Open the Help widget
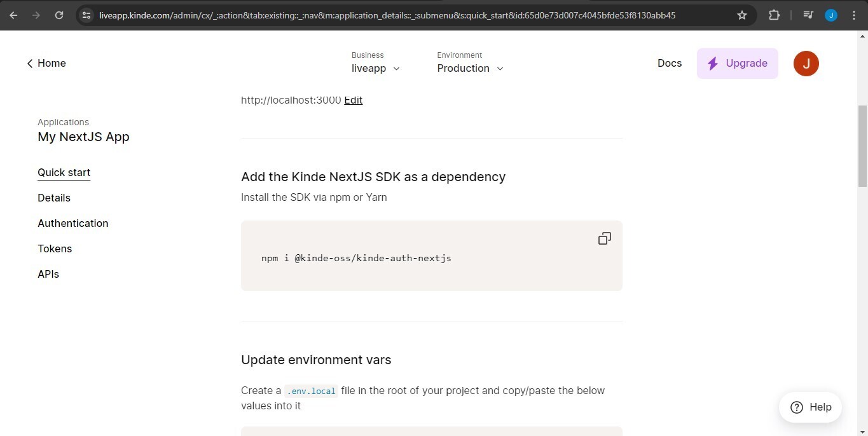Viewport: 868px width, 436px height. click(x=810, y=407)
